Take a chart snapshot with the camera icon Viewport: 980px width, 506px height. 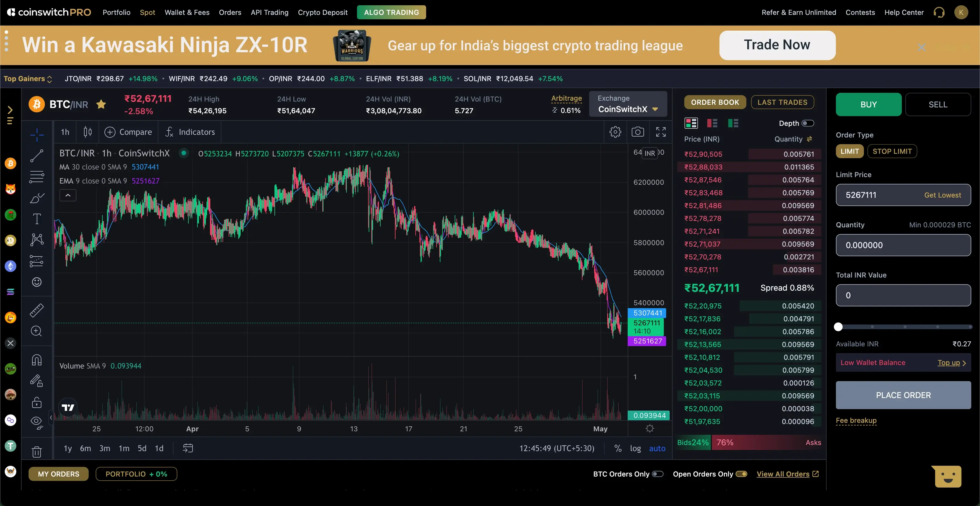coord(638,131)
